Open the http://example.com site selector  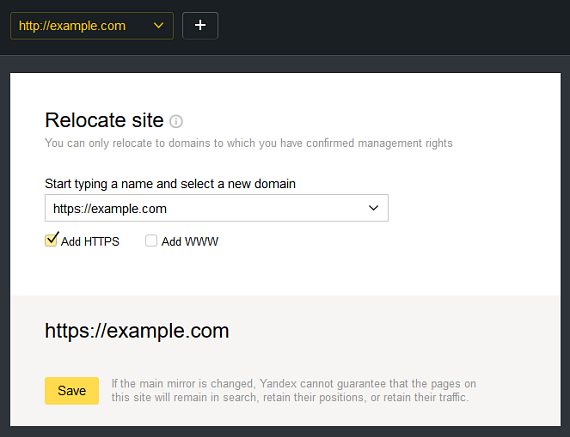92,26
